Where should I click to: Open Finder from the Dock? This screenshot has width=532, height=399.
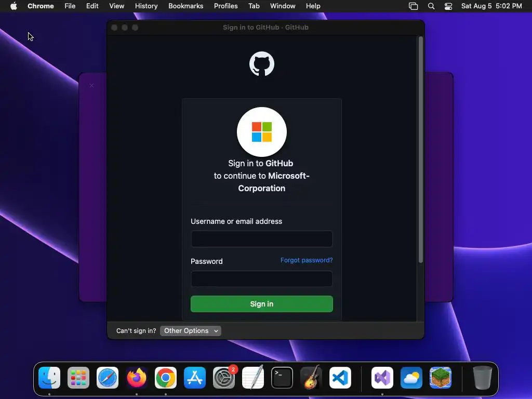click(49, 378)
